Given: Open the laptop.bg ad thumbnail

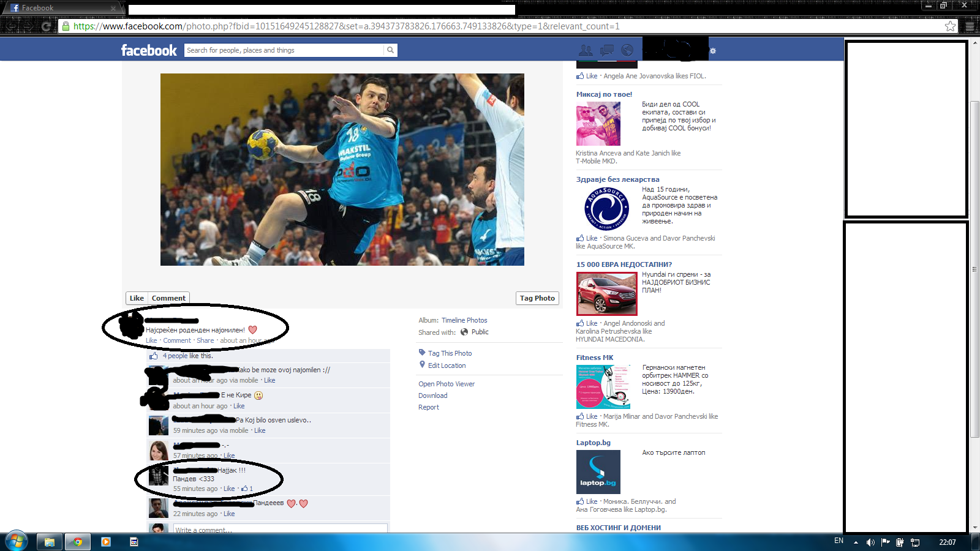Looking at the screenshot, I should click(x=598, y=472).
